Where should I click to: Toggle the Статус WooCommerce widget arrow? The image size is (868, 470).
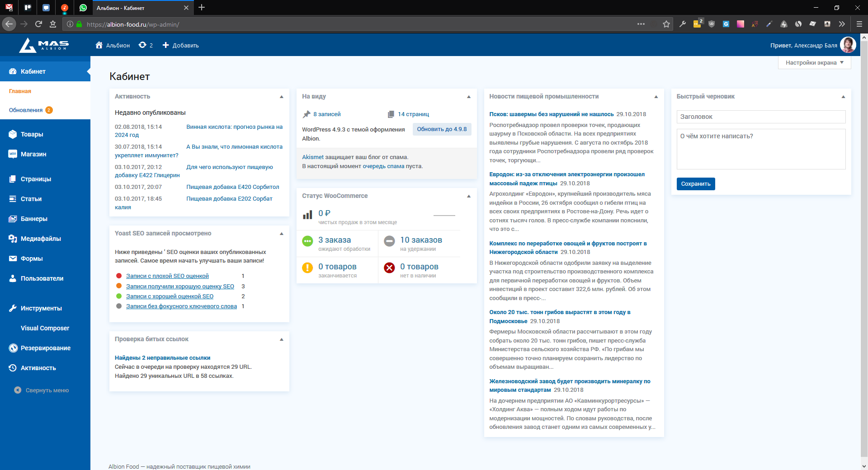point(468,196)
